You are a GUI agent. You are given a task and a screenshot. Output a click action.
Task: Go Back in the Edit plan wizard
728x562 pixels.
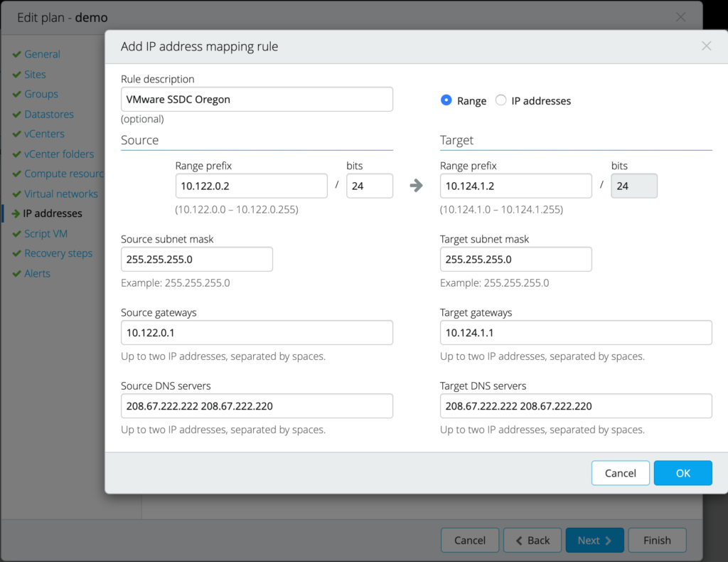click(532, 540)
